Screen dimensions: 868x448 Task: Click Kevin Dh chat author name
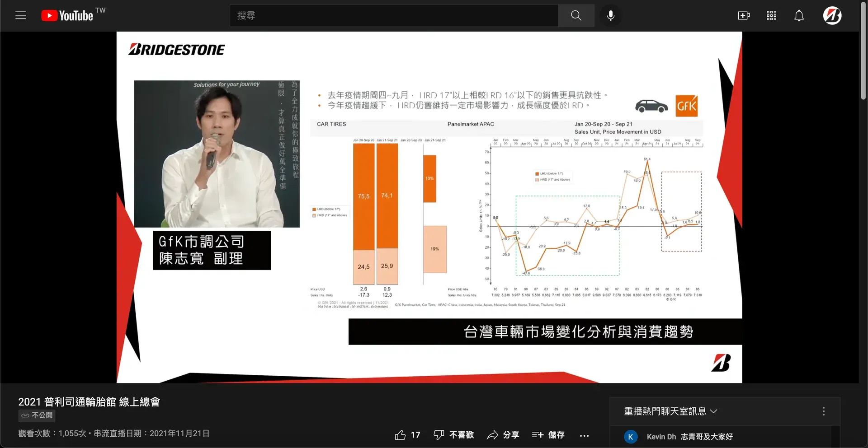(x=661, y=437)
